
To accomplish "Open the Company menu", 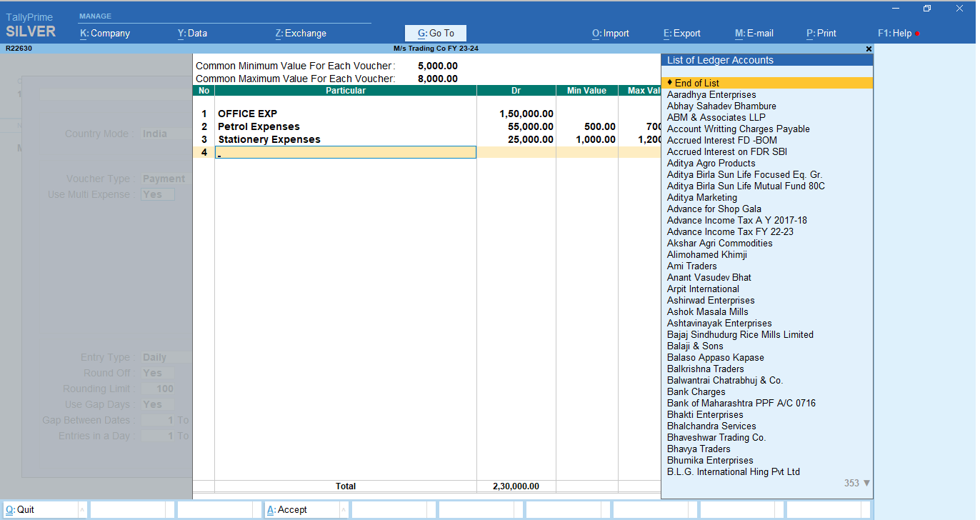I will tap(105, 33).
